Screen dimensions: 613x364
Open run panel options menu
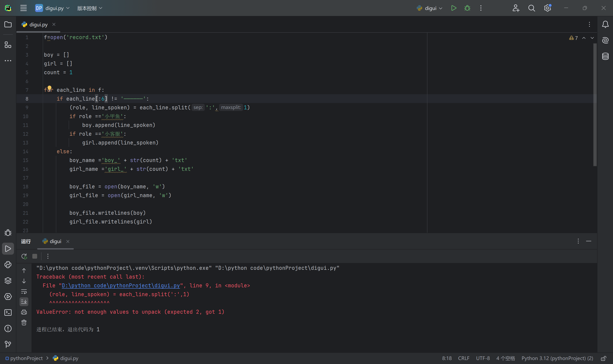578,241
